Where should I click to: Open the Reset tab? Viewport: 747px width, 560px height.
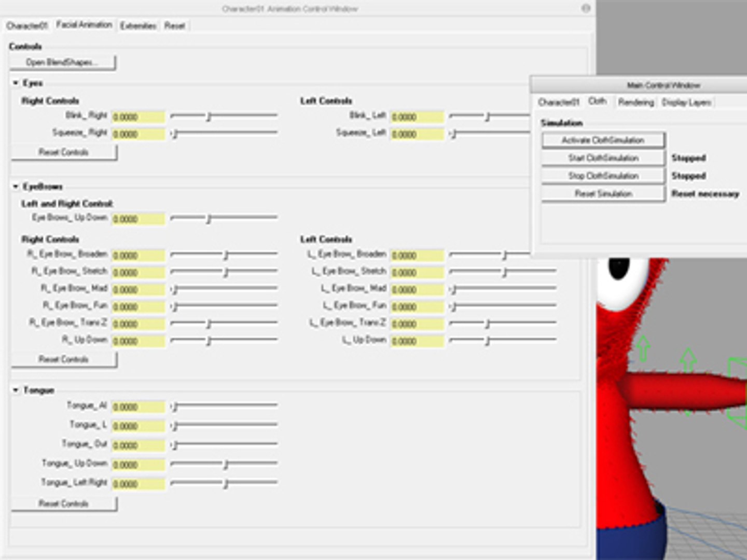(x=175, y=25)
